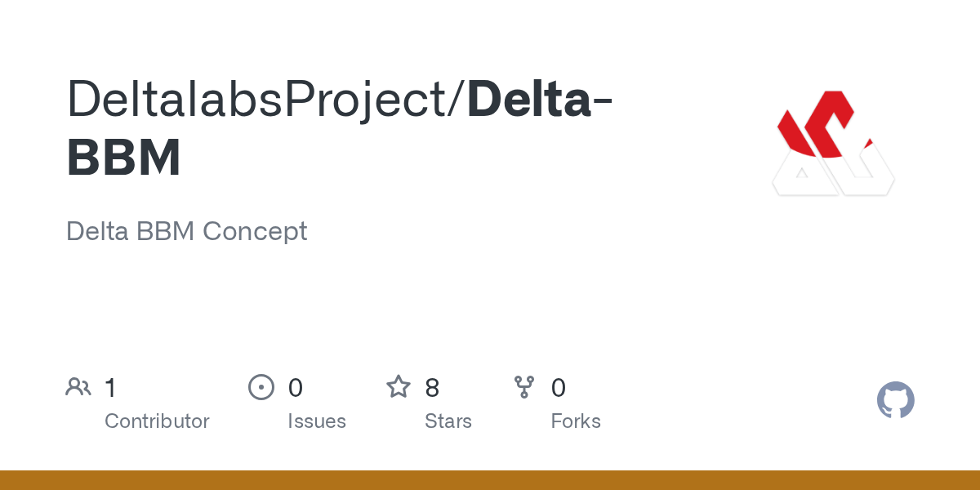The image size is (980, 490).
Task: Click the Stars label
Action: (x=448, y=421)
